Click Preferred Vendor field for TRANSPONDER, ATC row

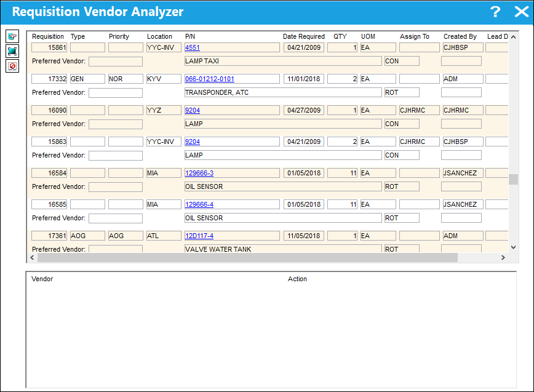tap(116, 93)
